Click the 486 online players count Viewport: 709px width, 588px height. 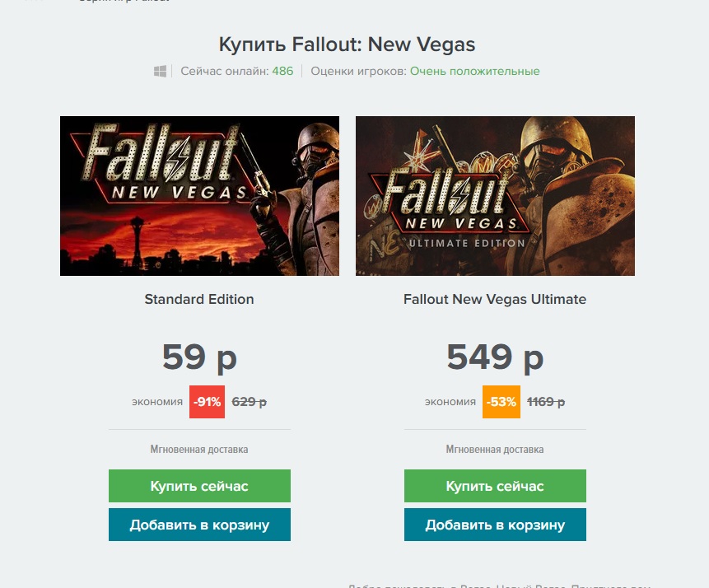click(282, 72)
